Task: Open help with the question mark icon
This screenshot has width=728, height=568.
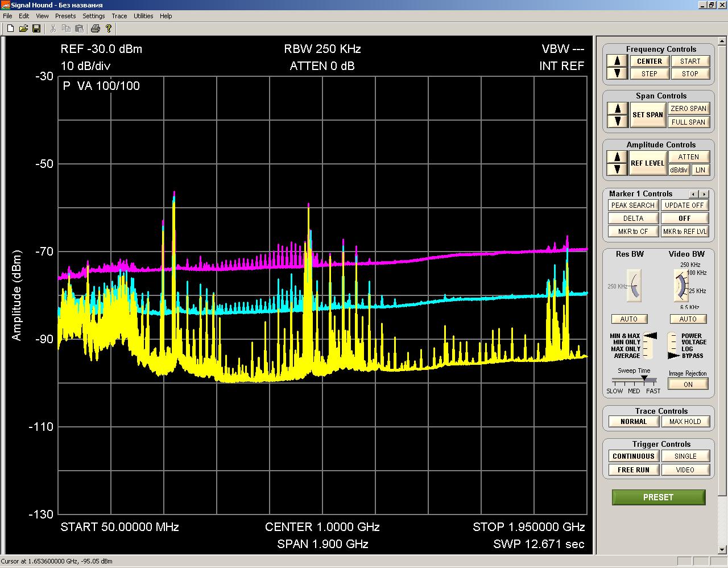Action: click(x=108, y=28)
